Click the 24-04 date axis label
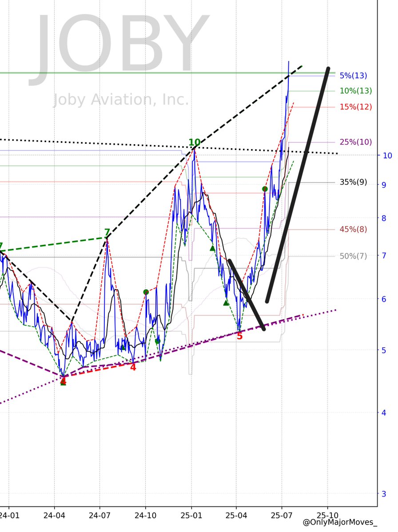This screenshot has height=532, width=398. tap(54, 516)
